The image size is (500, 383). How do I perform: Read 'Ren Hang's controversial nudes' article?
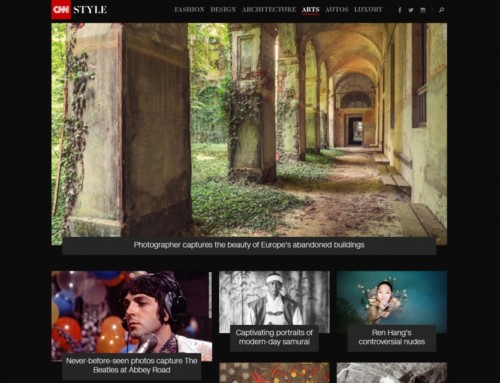392,338
